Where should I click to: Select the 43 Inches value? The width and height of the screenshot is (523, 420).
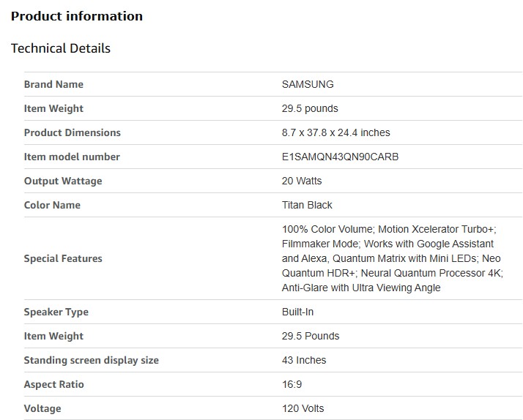click(304, 360)
